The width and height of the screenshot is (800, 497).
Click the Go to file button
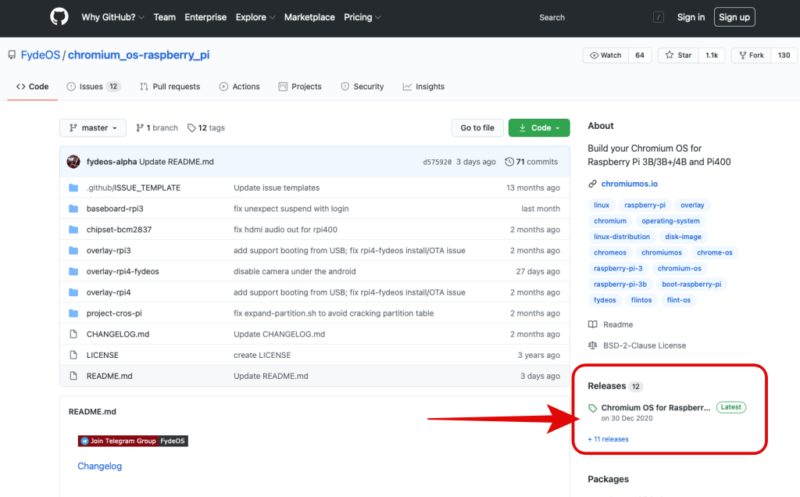tap(478, 128)
